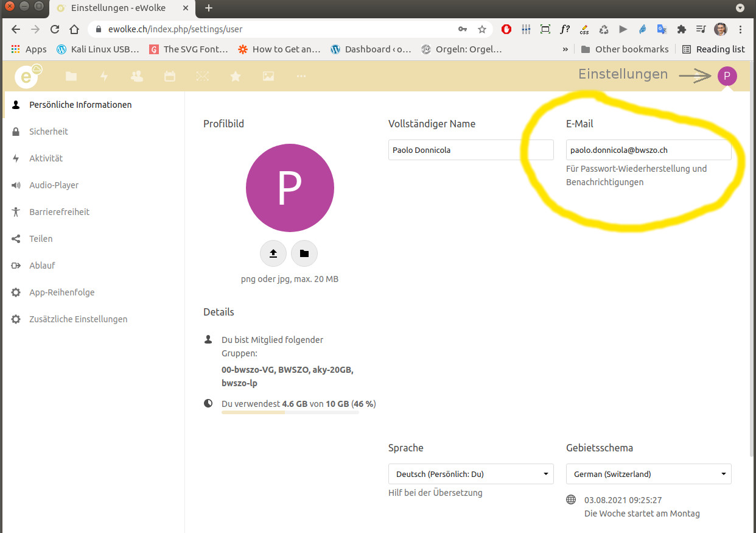Click the Hilf bei der Übersetzung link
The height and width of the screenshot is (533, 756).
(435, 493)
